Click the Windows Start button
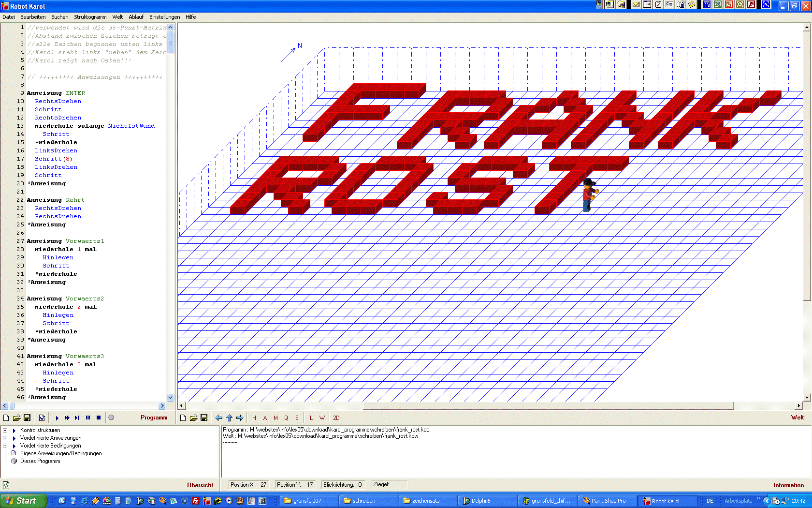This screenshot has height=508, width=812. point(23,501)
